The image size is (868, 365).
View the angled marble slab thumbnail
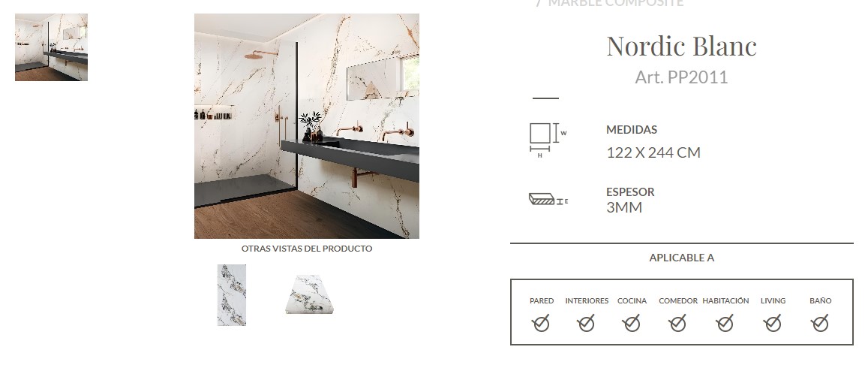[x=309, y=294]
